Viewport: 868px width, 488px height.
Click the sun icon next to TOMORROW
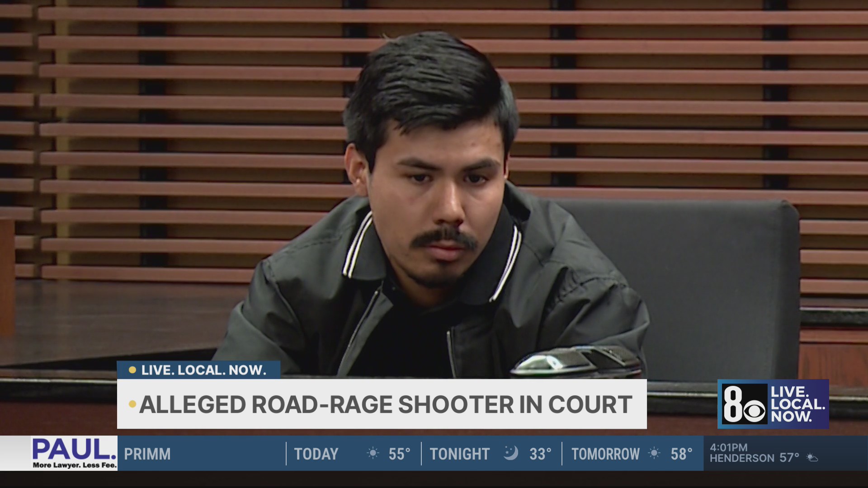click(654, 453)
